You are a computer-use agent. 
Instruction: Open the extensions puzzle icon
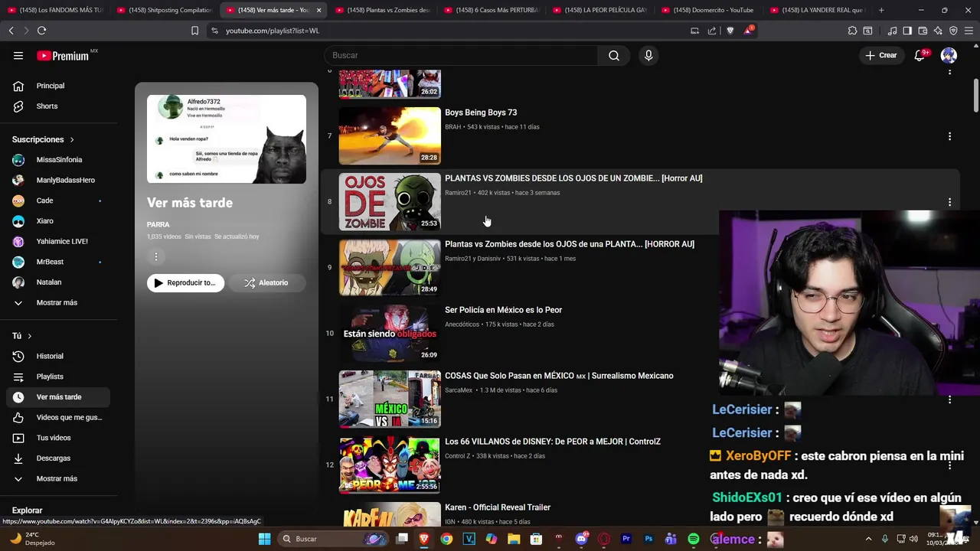coord(852,31)
